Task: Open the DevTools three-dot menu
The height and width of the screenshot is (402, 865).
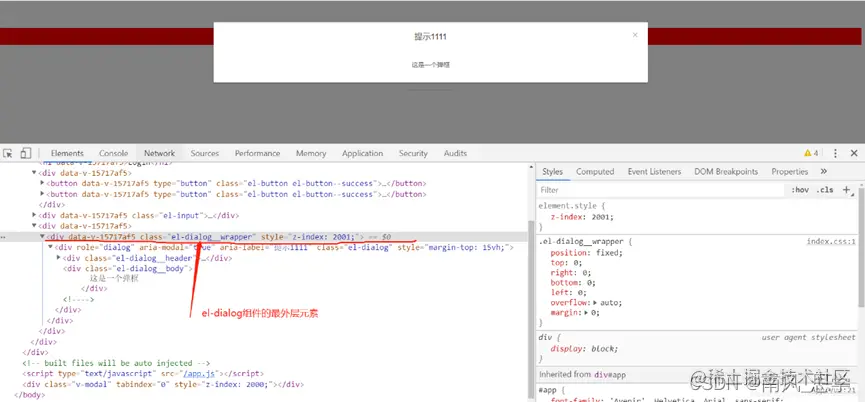Action: pos(835,153)
